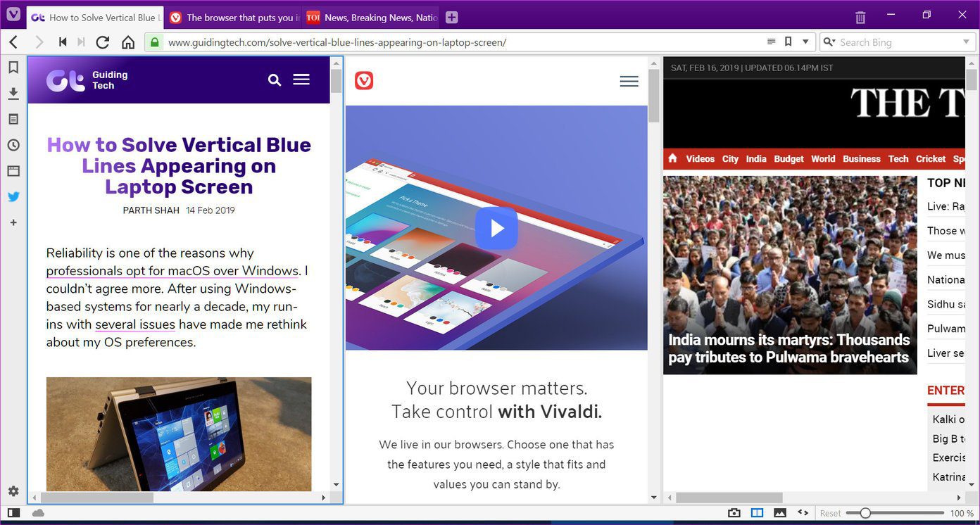Open the Business section on Times of India
The width and height of the screenshot is (980, 525).
(x=862, y=158)
